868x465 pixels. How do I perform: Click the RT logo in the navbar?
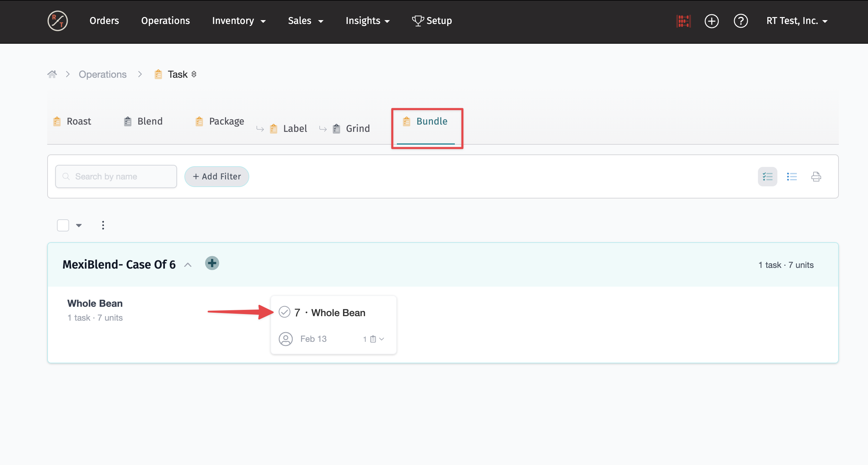click(58, 21)
